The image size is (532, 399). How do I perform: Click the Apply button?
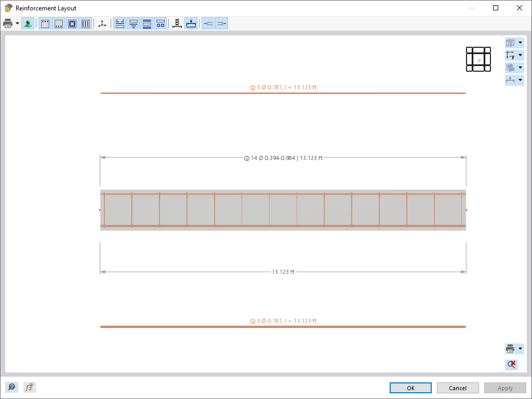505,388
